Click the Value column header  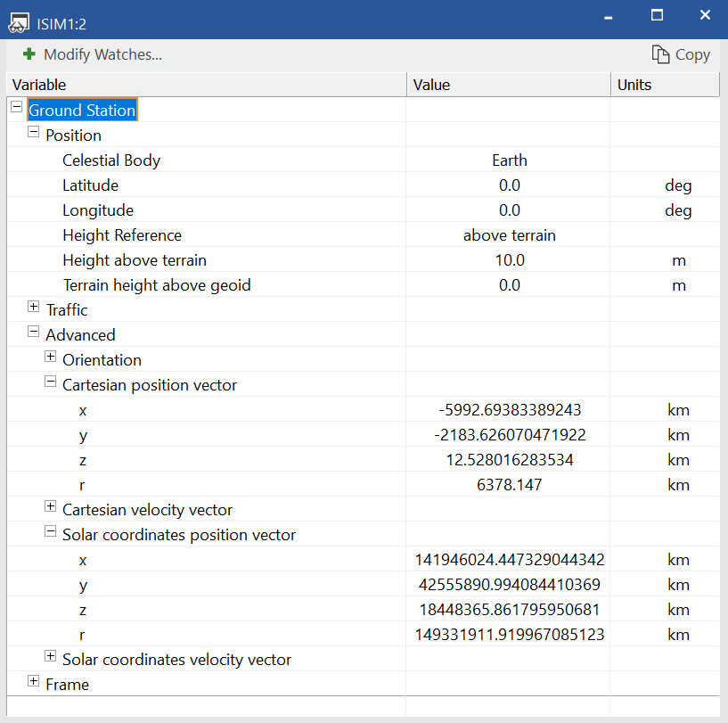click(x=508, y=85)
